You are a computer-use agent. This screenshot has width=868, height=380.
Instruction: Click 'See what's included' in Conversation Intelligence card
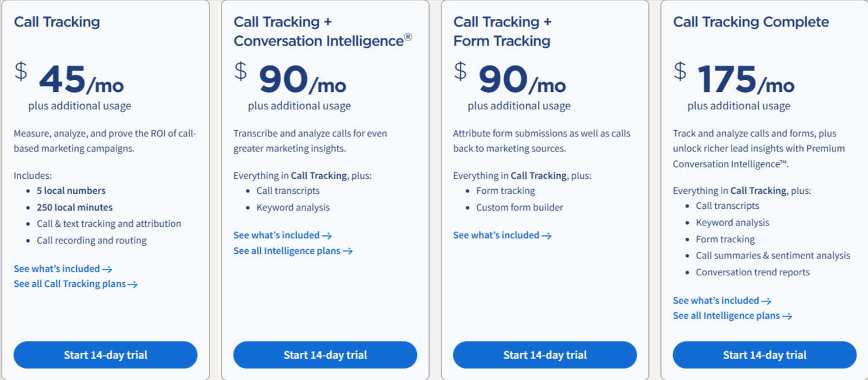tap(282, 235)
